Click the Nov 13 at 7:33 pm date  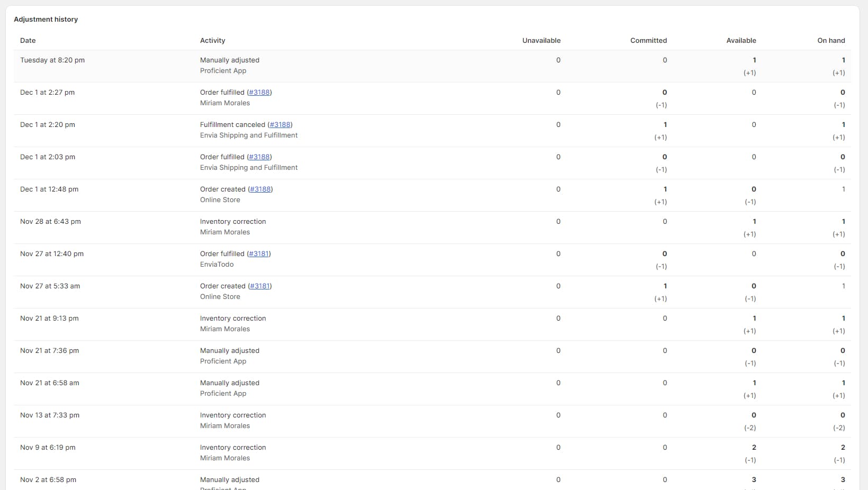(50, 415)
